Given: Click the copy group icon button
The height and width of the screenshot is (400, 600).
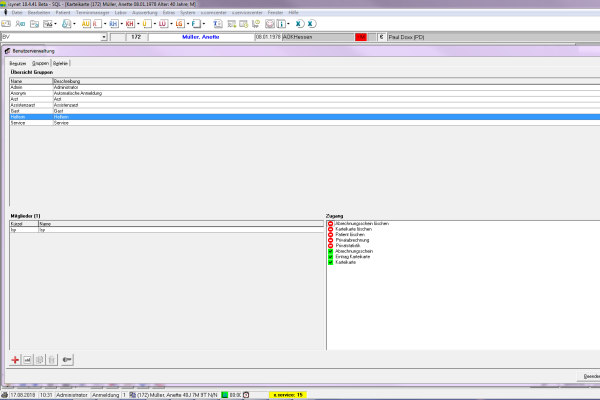Looking at the screenshot, I should tap(40, 359).
